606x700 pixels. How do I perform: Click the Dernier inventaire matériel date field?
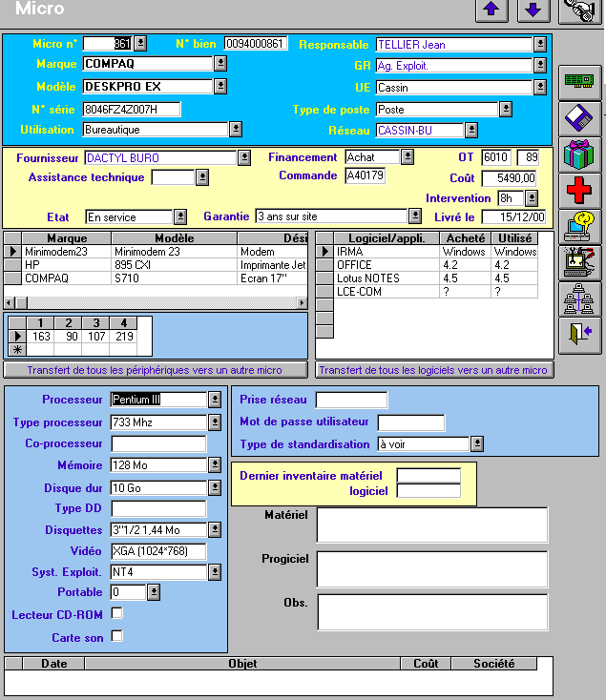click(428, 476)
